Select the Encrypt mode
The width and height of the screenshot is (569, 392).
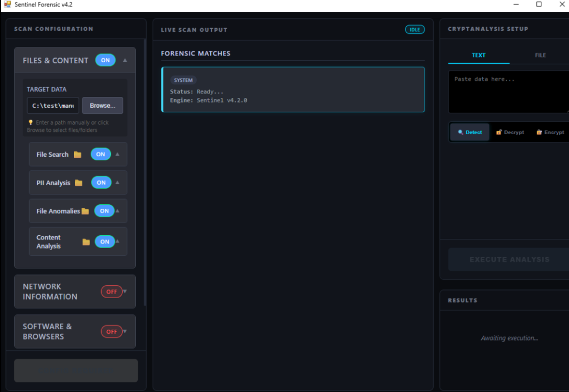pyautogui.click(x=550, y=132)
